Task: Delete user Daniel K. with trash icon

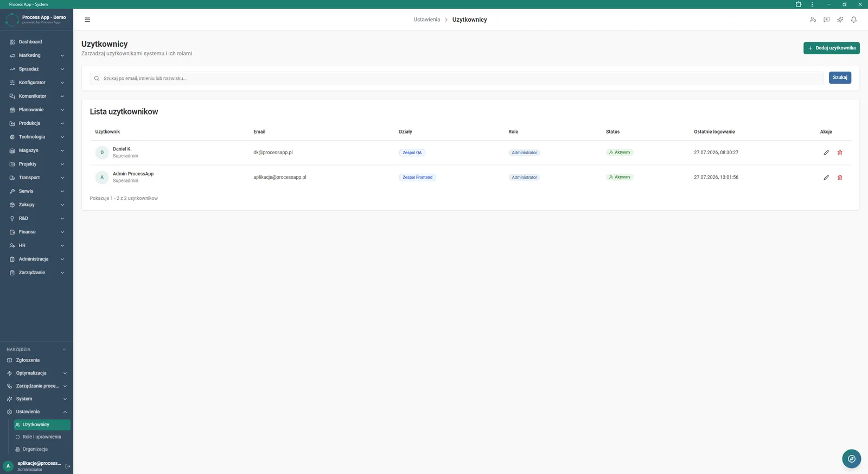Action: tap(840, 153)
